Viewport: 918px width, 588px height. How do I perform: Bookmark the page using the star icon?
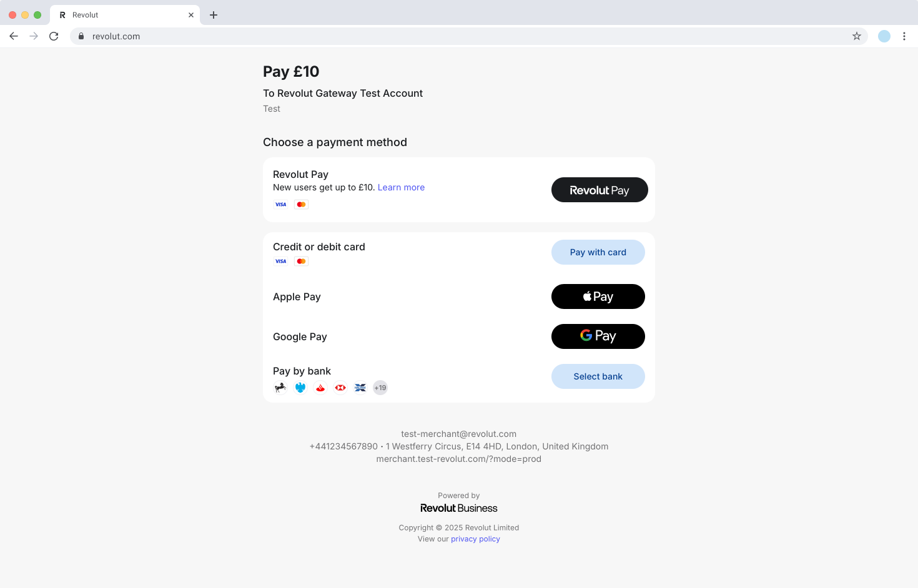click(x=856, y=36)
